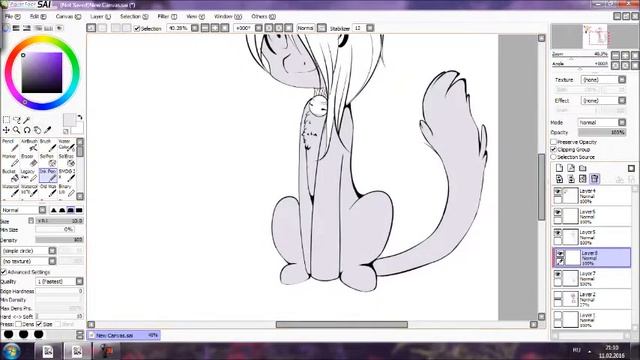Toggle the Selection checkbox in toolbar
This screenshot has height=360, width=640.
(x=137, y=28)
